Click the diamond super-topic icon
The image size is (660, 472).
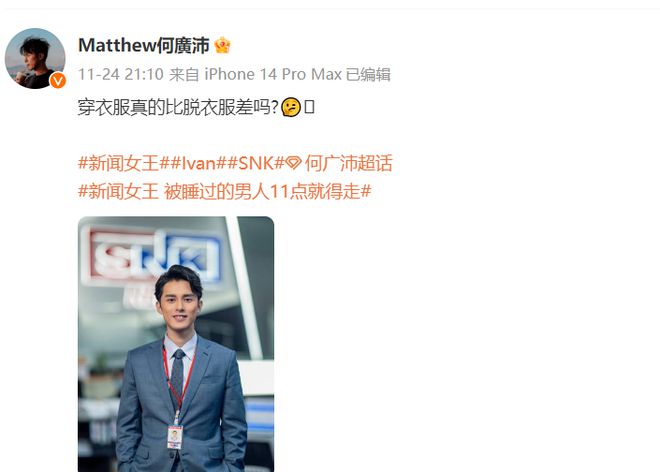coord(293,163)
